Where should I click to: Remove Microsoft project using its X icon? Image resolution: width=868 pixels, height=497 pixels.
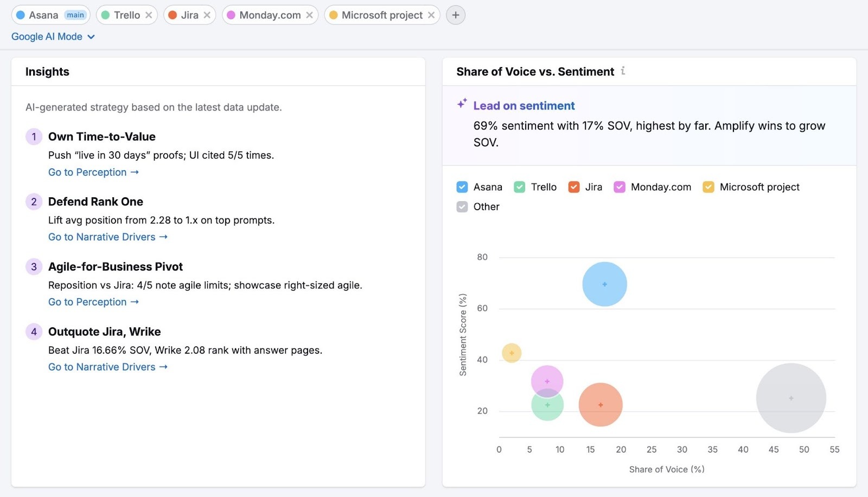431,15
